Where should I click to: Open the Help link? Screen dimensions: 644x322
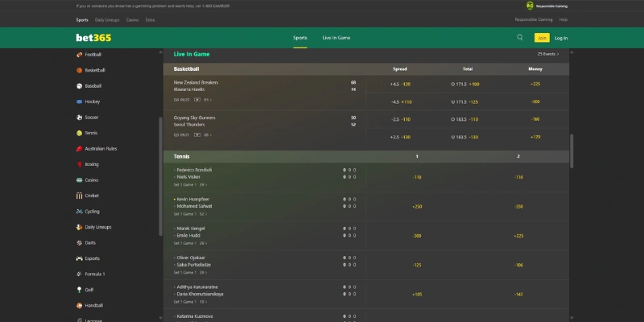click(x=563, y=19)
